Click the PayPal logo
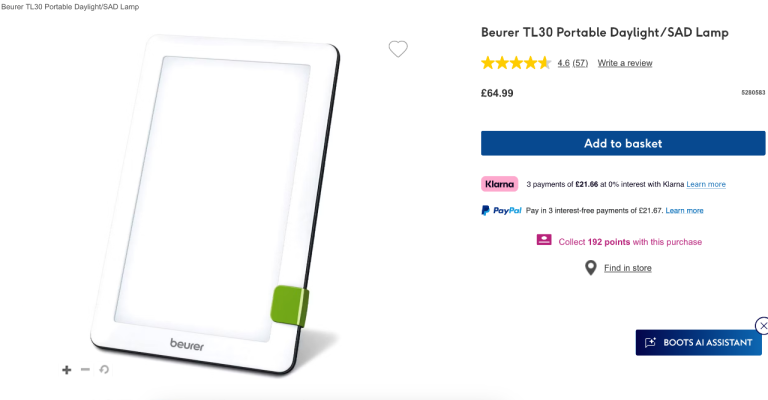 pos(501,211)
